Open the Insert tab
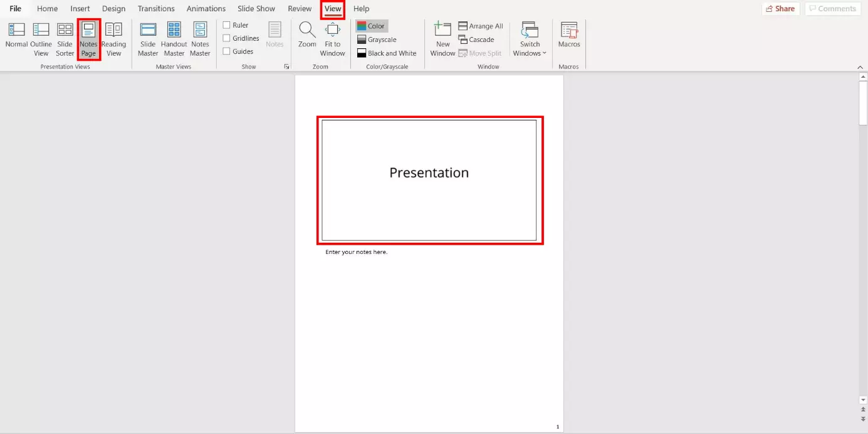This screenshot has width=868, height=434. (80, 9)
